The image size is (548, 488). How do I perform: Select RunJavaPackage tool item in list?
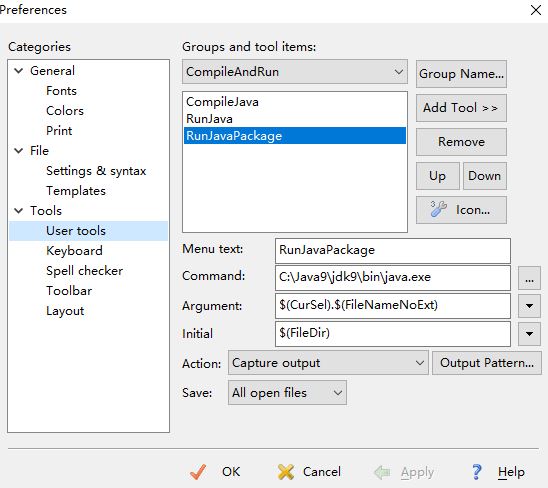point(295,136)
